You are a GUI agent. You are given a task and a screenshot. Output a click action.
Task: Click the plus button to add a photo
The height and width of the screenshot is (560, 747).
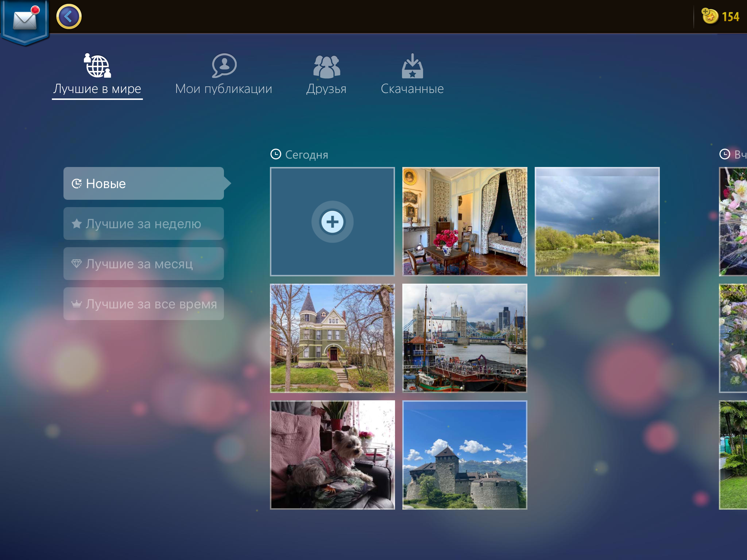pos(332,222)
